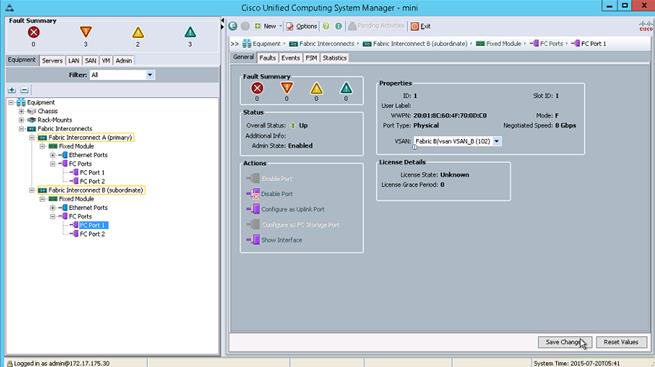Open the Statistics tab
655x367 pixels.
coord(335,58)
